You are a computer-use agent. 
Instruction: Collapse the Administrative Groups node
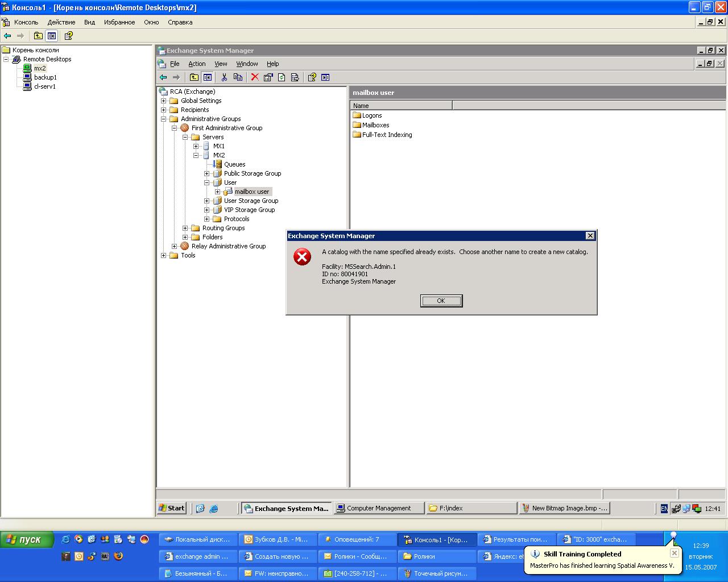click(164, 119)
